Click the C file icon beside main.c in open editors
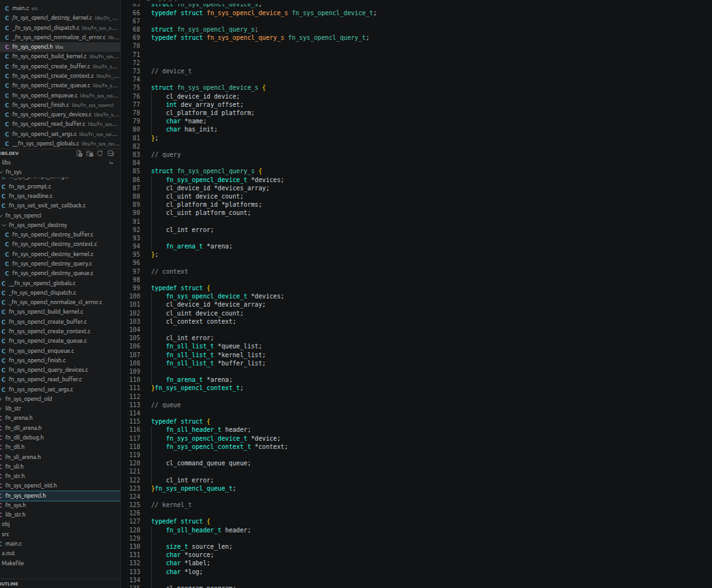 [x=7, y=8]
